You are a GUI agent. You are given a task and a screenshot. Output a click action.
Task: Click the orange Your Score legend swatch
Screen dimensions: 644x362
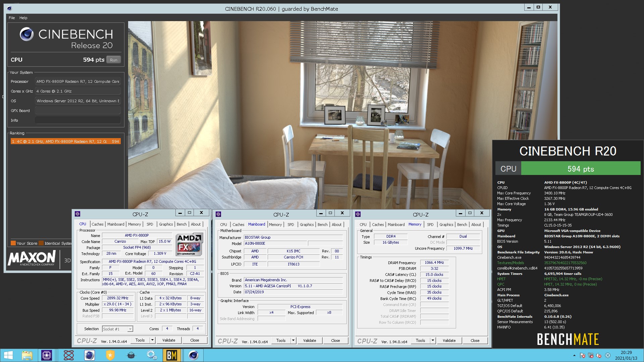coord(13,243)
